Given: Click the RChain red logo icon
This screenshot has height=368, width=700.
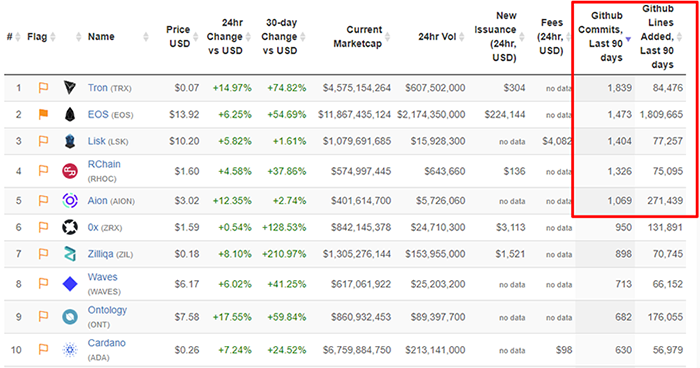Looking at the screenshot, I should coord(70,171).
